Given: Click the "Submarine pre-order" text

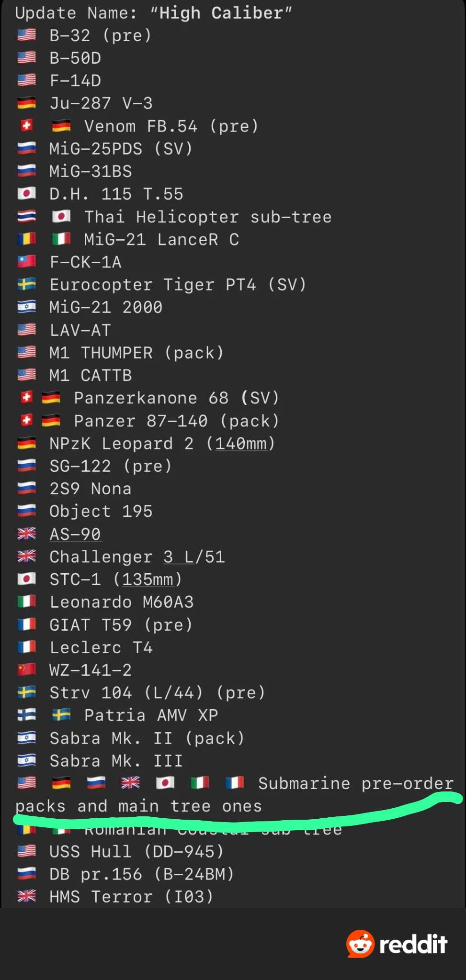Looking at the screenshot, I should coord(355,783).
